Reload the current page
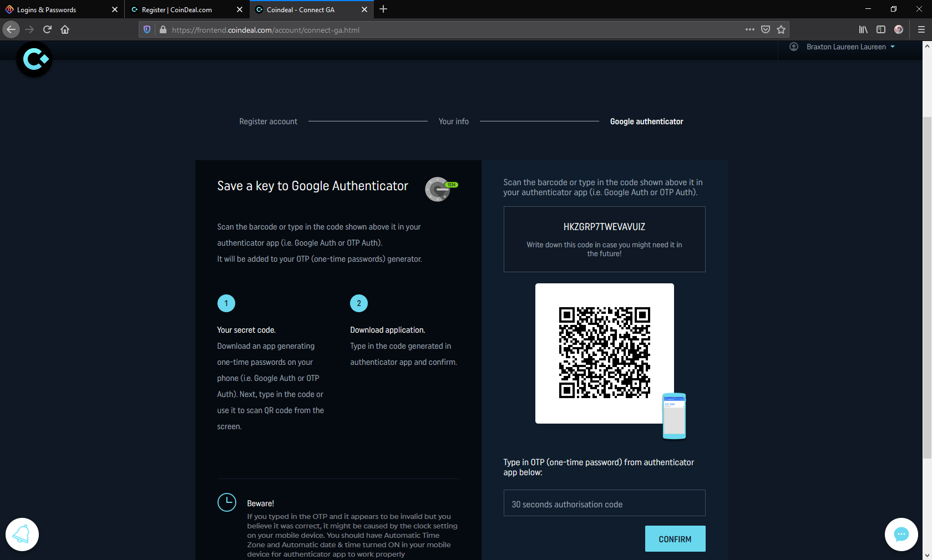The height and width of the screenshot is (560, 932). pos(47,29)
